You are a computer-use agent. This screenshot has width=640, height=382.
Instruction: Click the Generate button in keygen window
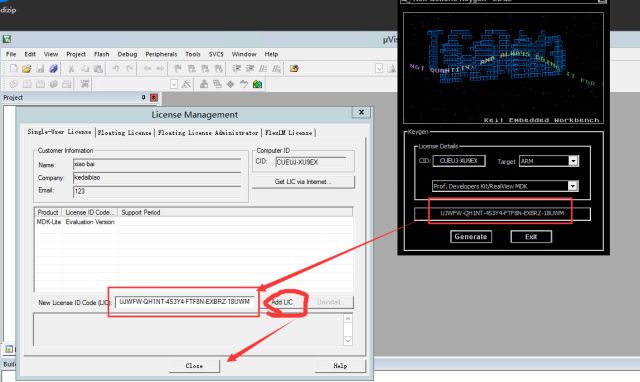pos(471,237)
